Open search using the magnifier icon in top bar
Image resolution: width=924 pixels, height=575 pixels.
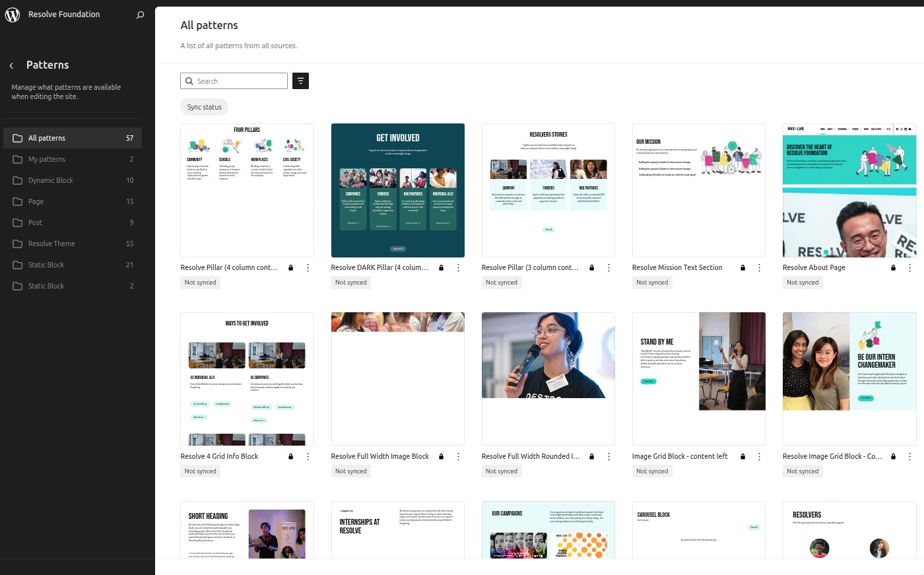tap(139, 14)
